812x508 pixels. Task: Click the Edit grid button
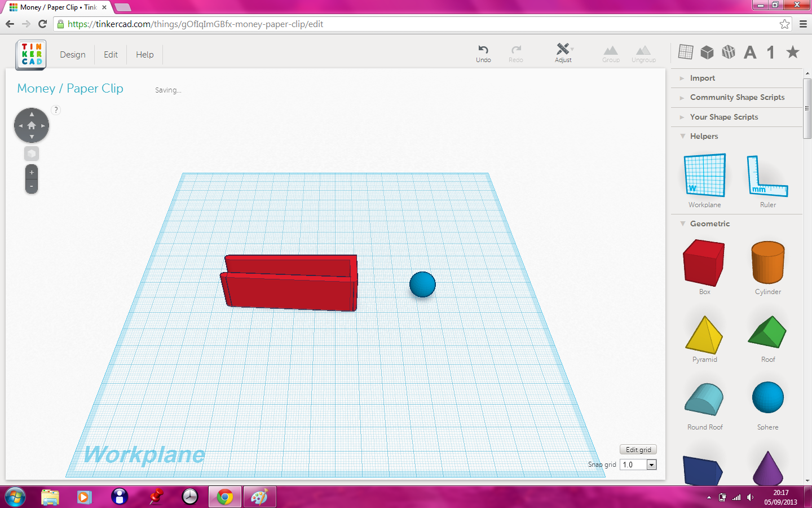pyautogui.click(x=638, y=450)
